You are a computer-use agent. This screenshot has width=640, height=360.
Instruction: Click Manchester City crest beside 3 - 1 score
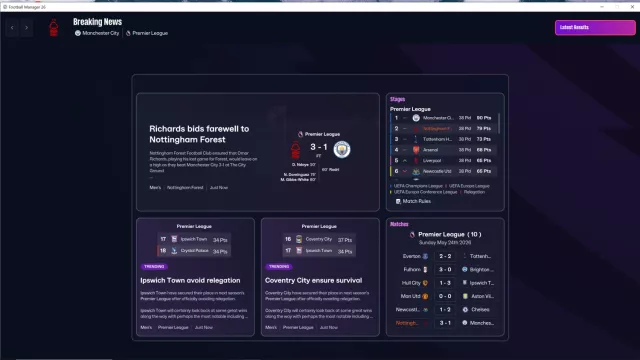click(342, 149)
